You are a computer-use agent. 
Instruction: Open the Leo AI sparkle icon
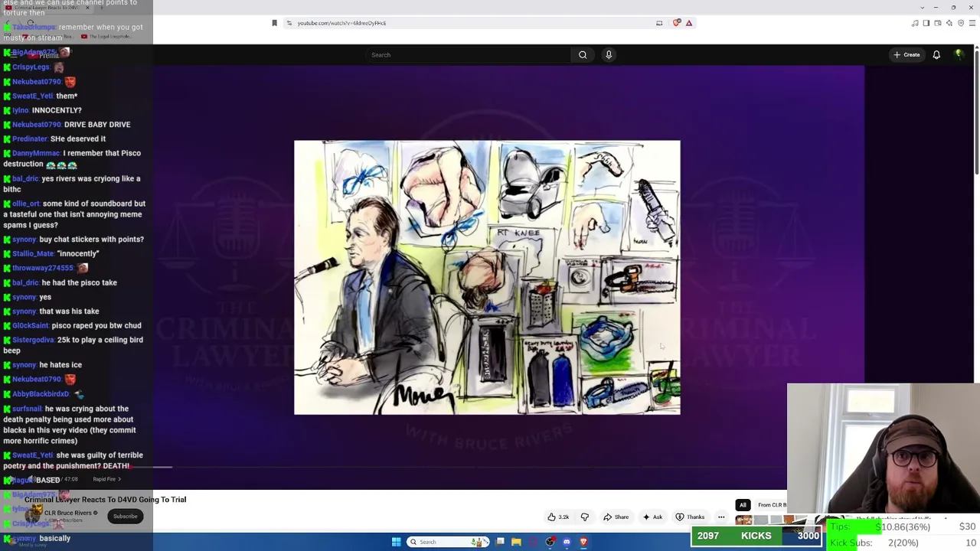(x=949, y=23)
